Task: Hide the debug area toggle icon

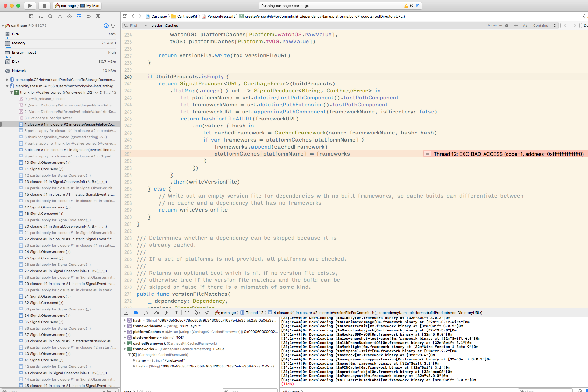Action: point(126,313)
